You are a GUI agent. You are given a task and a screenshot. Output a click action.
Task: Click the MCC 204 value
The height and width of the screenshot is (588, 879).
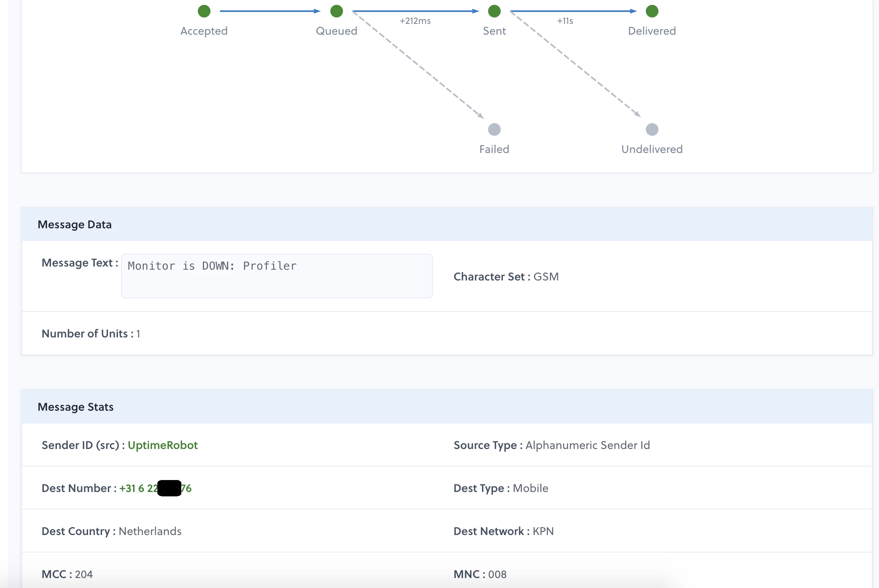tap(84, 574)
